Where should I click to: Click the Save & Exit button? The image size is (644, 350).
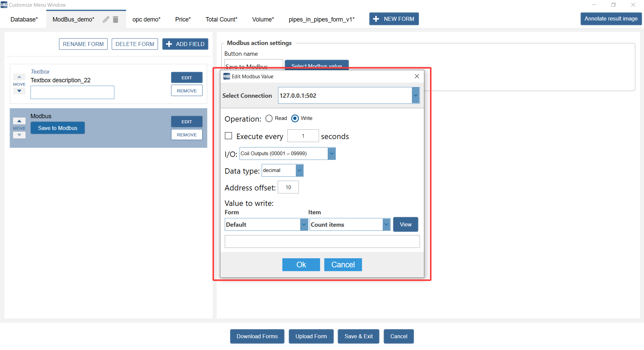tap(358, 336)
